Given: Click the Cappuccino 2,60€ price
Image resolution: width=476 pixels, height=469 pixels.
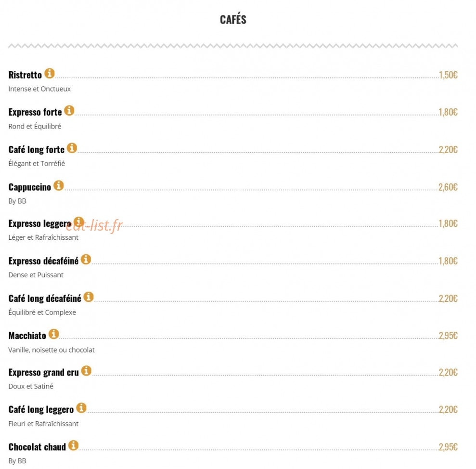Looking at the screenshot, I should pos(448,187).
